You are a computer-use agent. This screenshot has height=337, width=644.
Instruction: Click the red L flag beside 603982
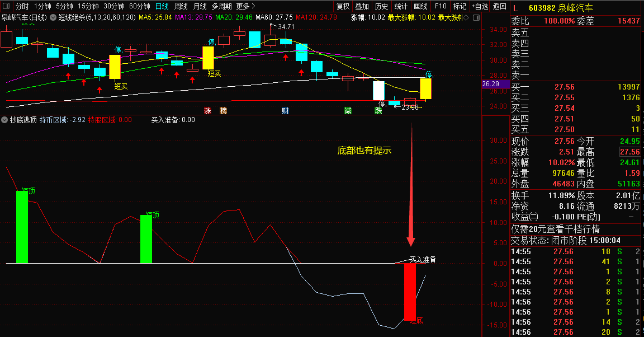[515, 8]
